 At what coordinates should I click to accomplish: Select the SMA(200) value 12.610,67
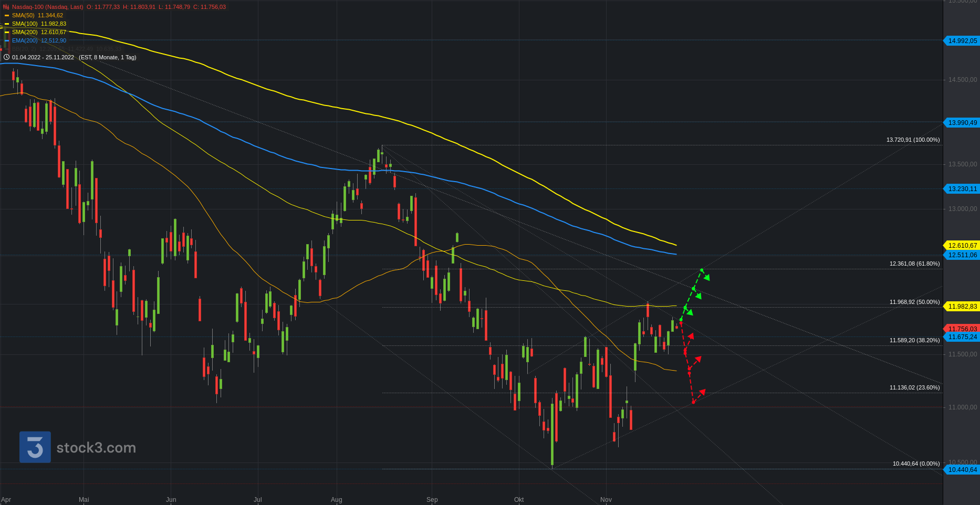tap(54, 32)
